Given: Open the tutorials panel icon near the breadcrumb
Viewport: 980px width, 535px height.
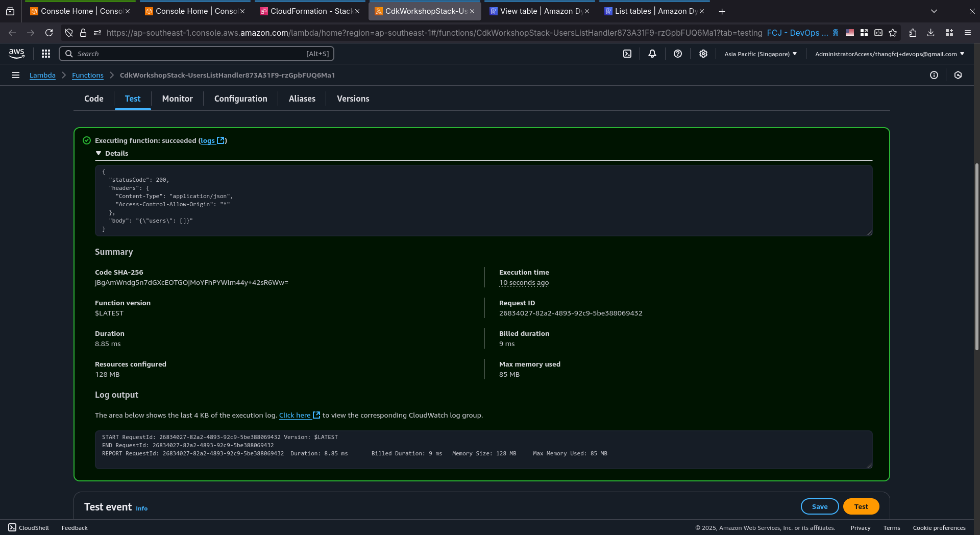Looking at the screenshot, I should (x=958, y=75).
